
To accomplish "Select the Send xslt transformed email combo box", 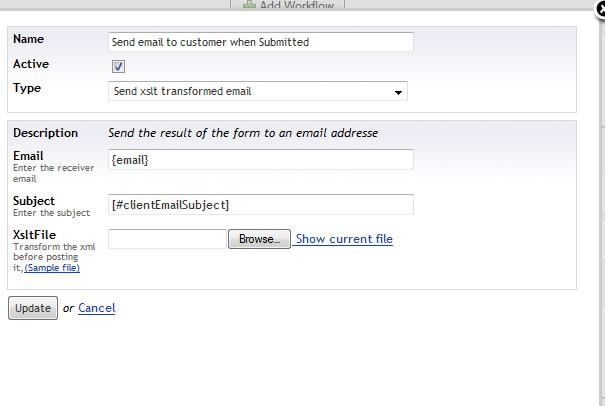I will 258,91.
